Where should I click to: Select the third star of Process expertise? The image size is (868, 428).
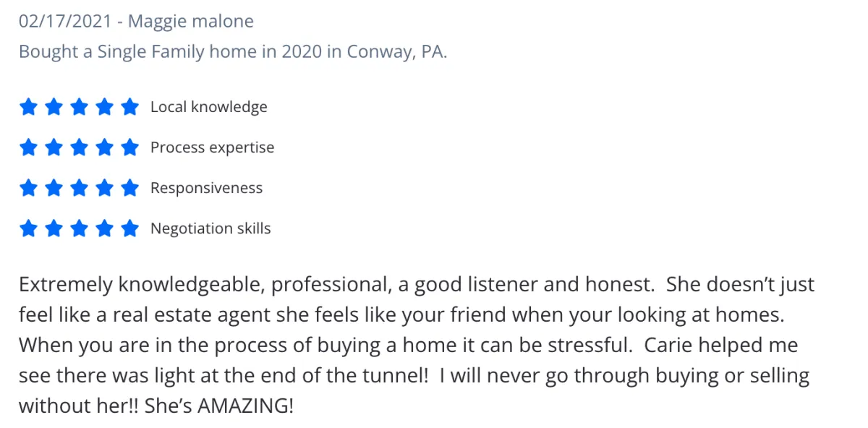79,147
